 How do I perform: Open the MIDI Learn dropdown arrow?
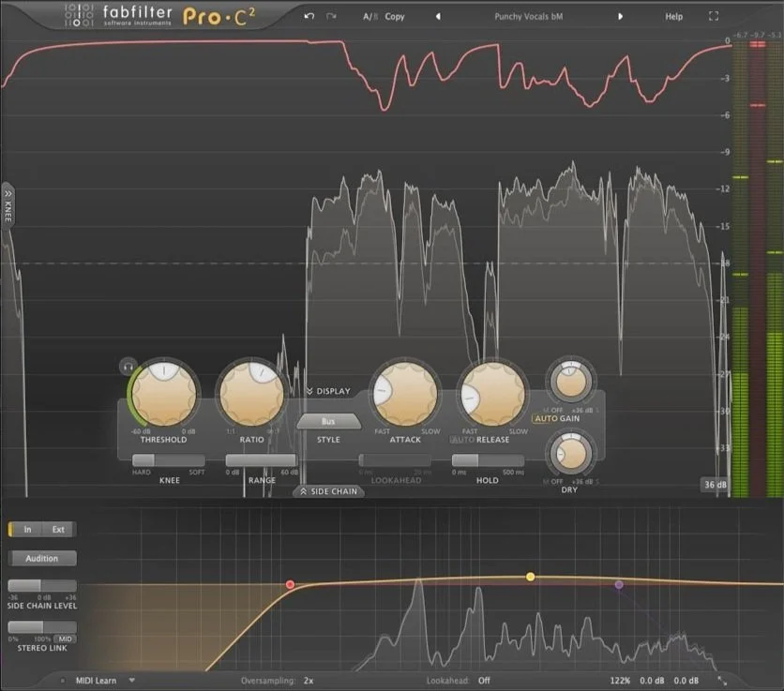pos(131,680)
